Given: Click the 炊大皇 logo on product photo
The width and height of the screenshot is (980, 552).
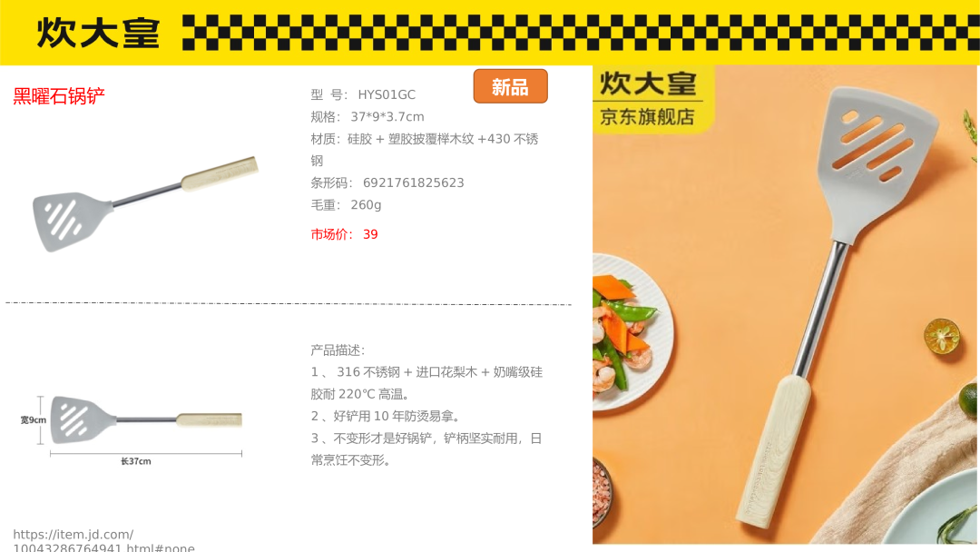Looking at the screenshot, I should point(648,84).
